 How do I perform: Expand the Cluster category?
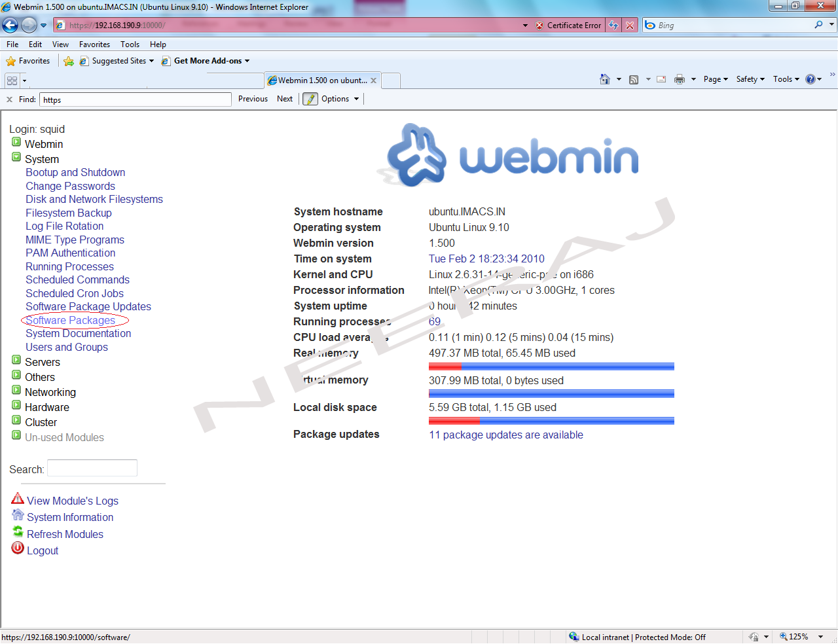(16, 420)
